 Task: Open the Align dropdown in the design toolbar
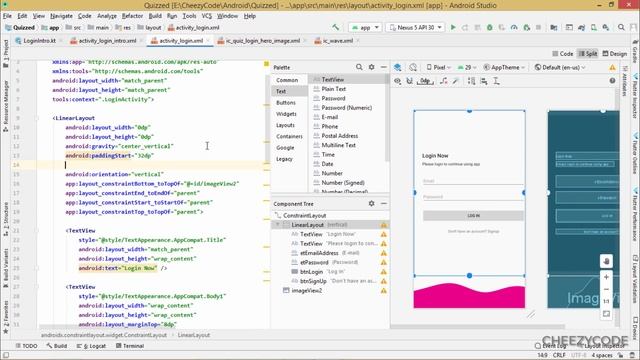484,81
